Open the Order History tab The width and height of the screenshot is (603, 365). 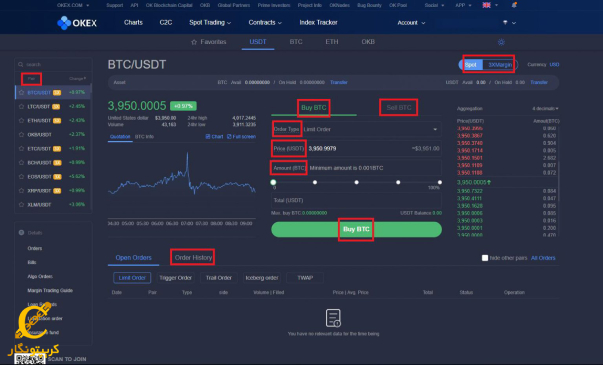click(x=193, y=257)
